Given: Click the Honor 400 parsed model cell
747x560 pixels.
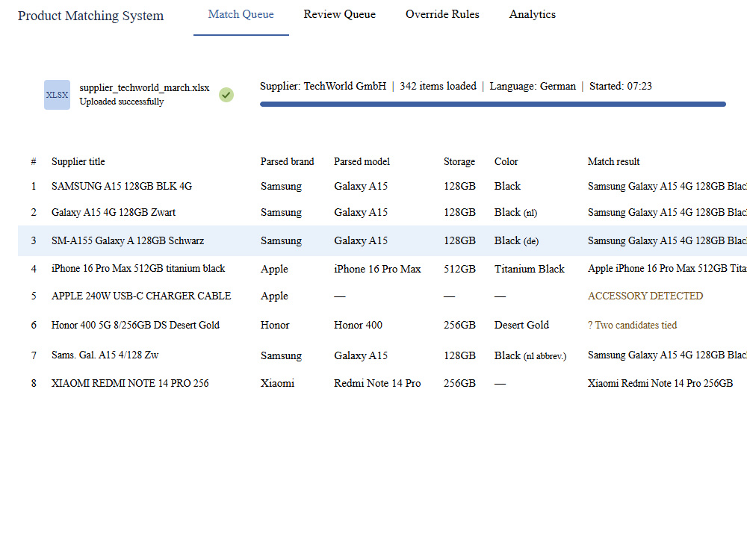Looking at the screenshot, I should coord(359,325).
